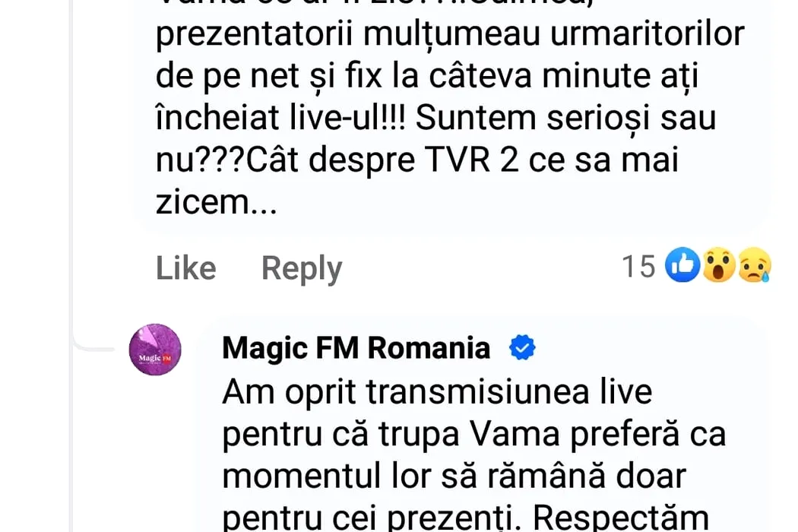Open the Magic FM Romania profile picture
Screen dimensions: 798x532
(155, 350)
